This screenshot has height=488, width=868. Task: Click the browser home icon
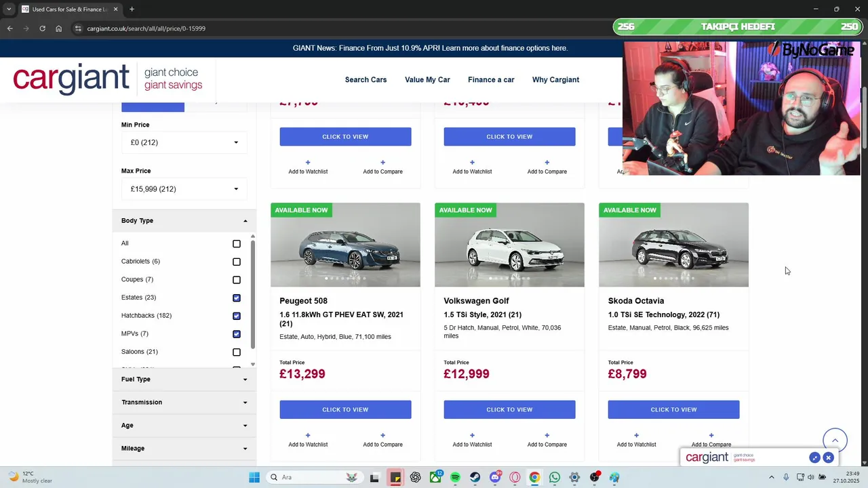coord(58,28)
